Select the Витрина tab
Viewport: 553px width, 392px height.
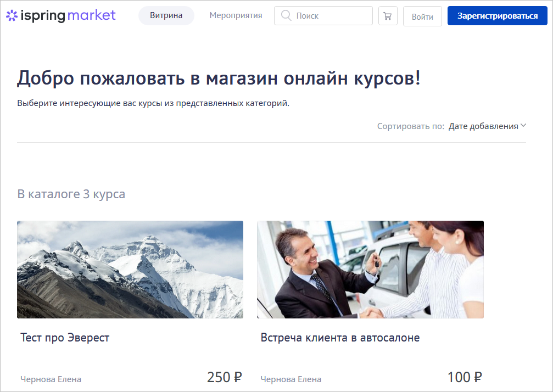point(166,15)
